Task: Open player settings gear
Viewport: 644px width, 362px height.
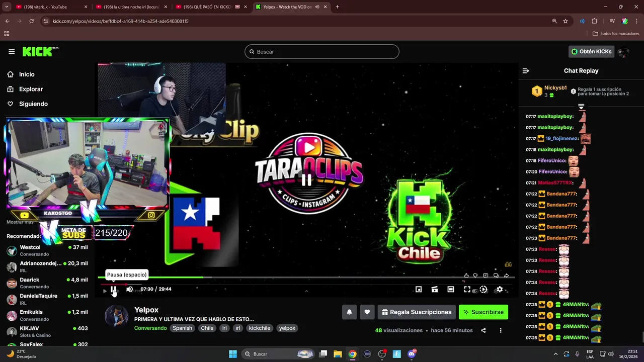Action: (x=499, y=289)
